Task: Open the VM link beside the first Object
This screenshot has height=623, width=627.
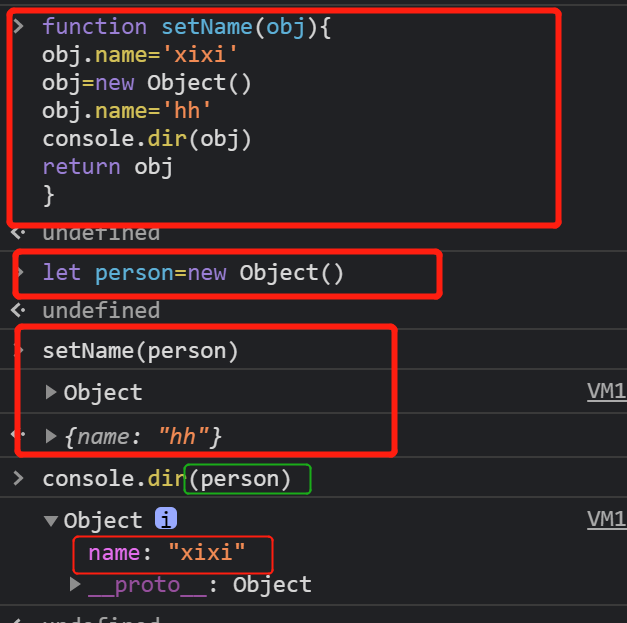Action: click(607, 391)
